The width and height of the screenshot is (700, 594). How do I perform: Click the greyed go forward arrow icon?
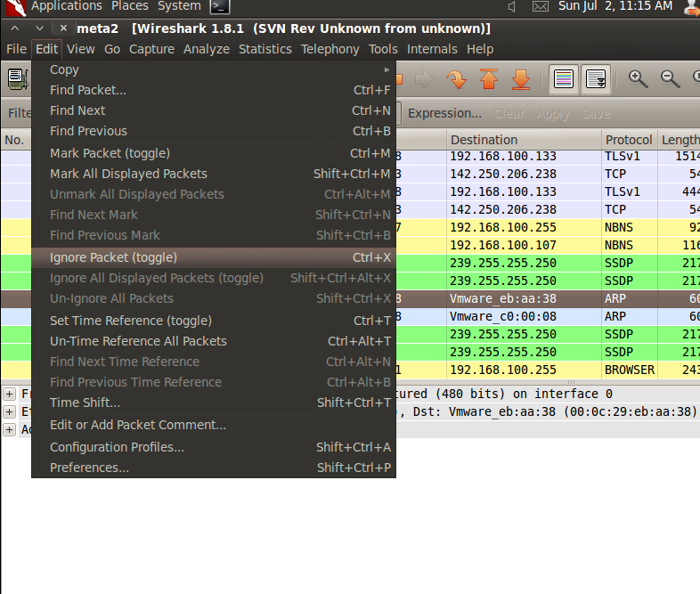click(424, 79)
